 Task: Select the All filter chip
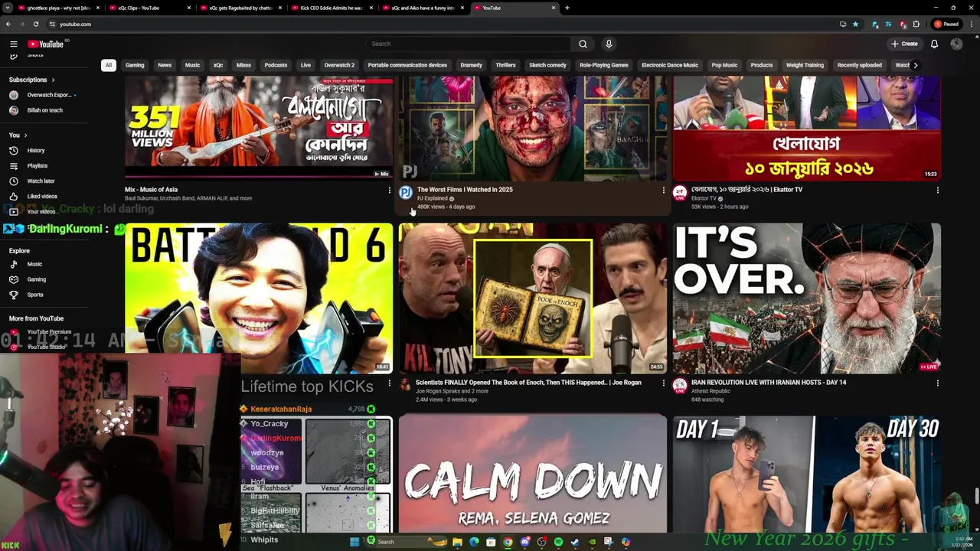[x=108, y=65]
